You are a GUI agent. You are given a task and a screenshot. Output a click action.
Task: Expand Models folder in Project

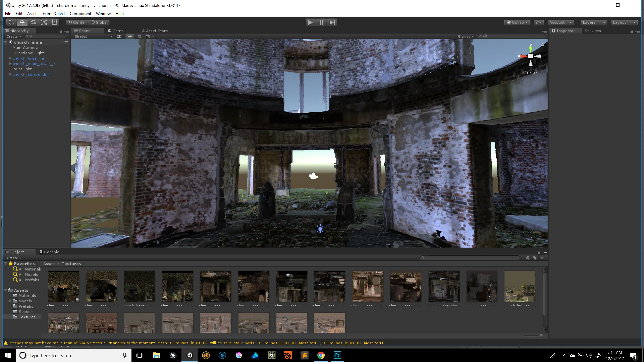(x=10, y=301)
